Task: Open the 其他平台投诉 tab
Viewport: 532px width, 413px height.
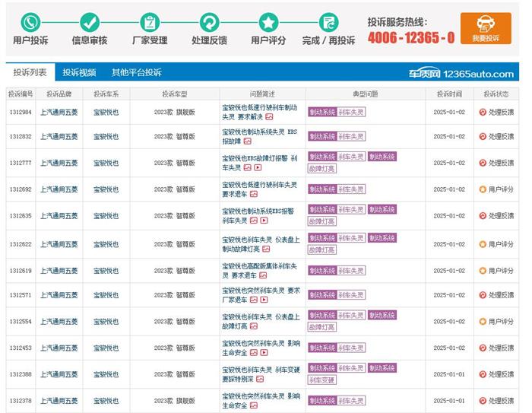Action: 137,72
